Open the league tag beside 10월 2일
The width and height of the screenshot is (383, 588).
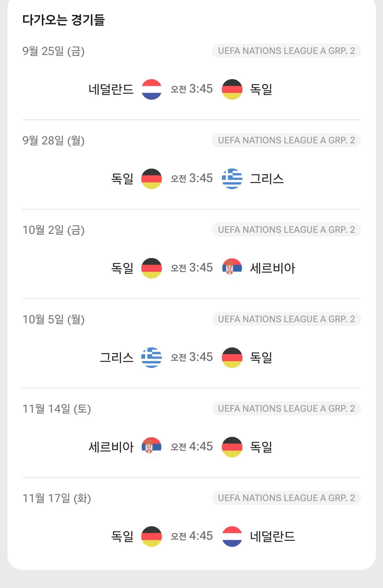tap(286, 230)
